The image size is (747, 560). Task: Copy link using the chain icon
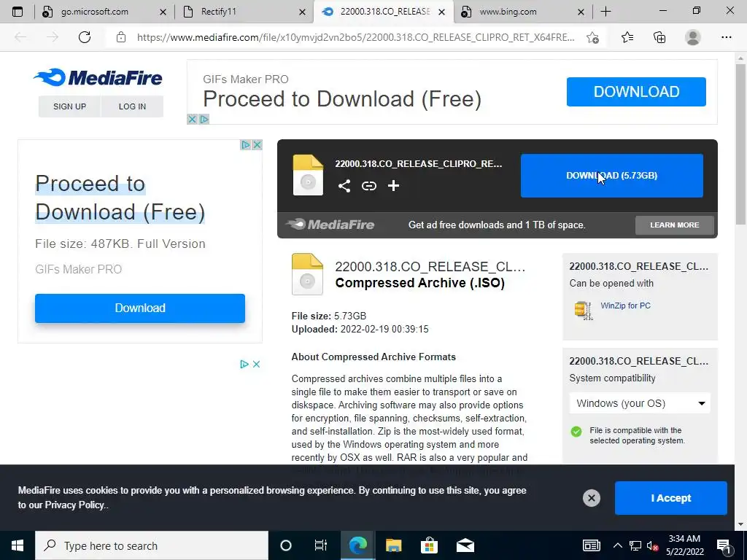coord(368,186)
